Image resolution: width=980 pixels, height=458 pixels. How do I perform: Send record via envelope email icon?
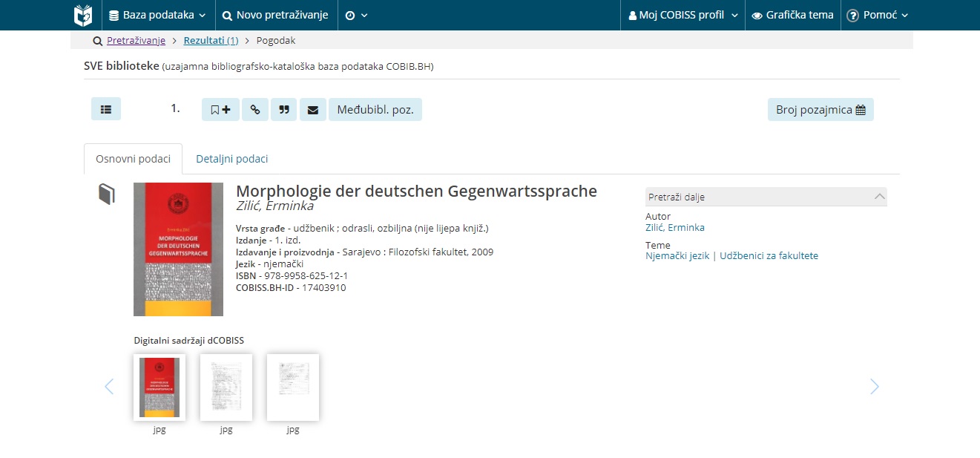pos(312,110)
